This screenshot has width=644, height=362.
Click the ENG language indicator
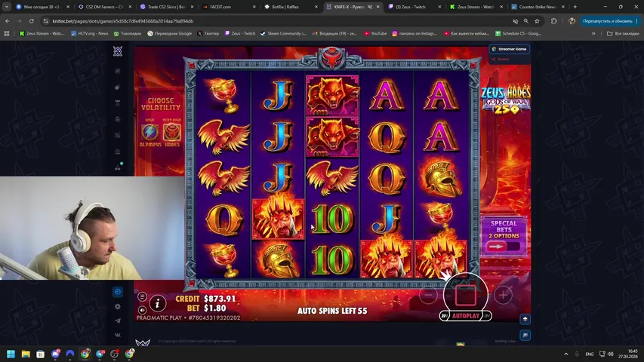click(590, 354)
